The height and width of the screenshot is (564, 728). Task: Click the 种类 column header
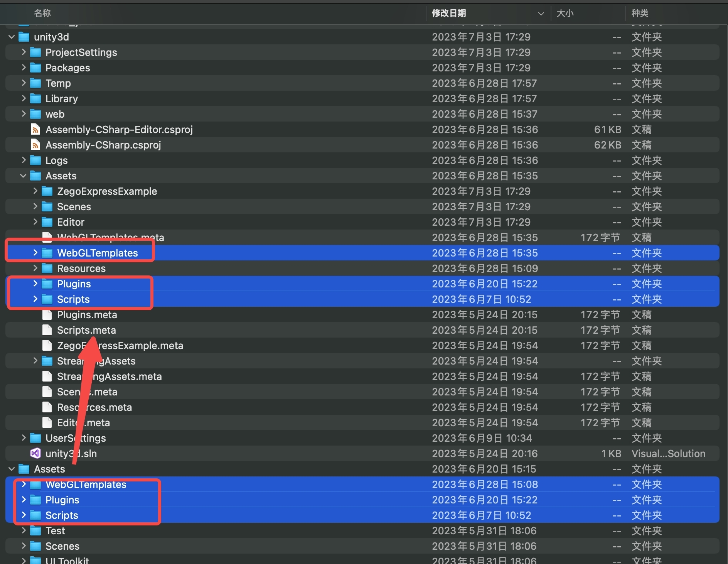pyautogui.click(x=640, y=13)
